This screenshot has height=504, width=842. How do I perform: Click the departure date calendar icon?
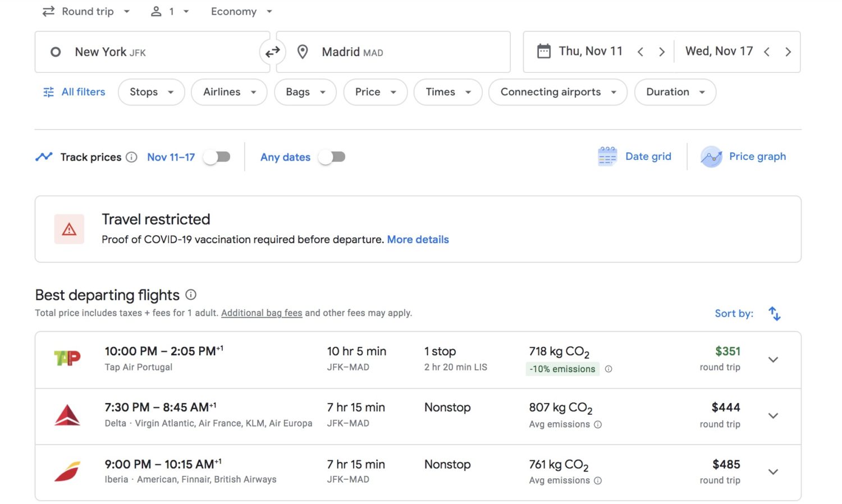pos(543,52)
